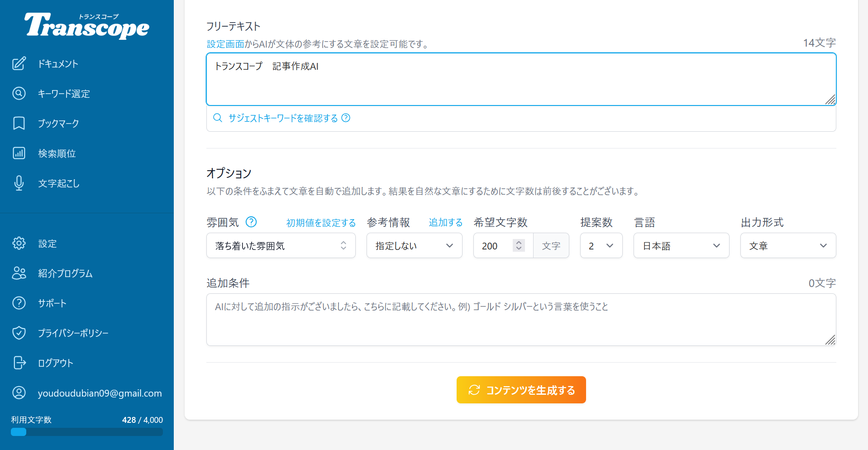Screen dimensions: 868x450
Task: Click the プライバシーポリシー shield icon
Action: click(x=19, y=333)
